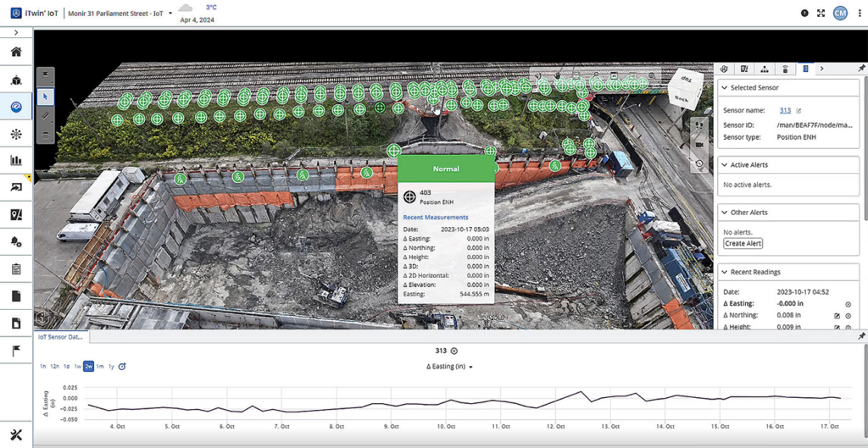Open the solid document sidebar icon

click(16, 296)
